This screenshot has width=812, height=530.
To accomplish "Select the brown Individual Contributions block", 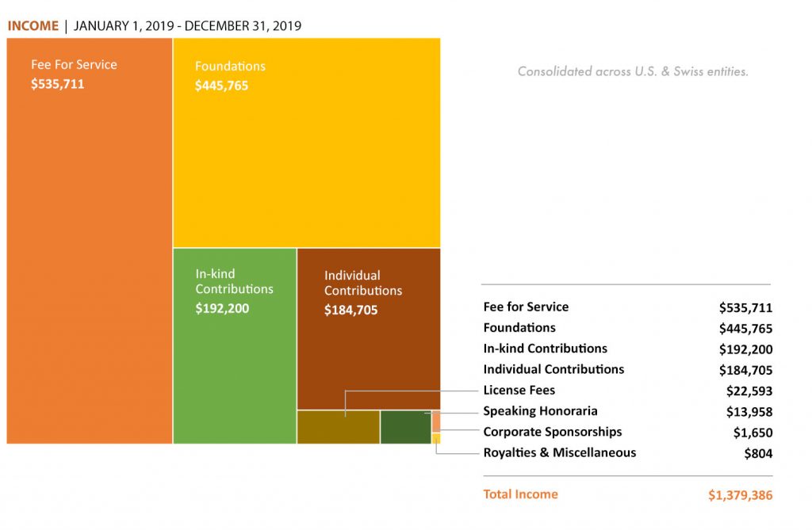I will coord(369,330).
